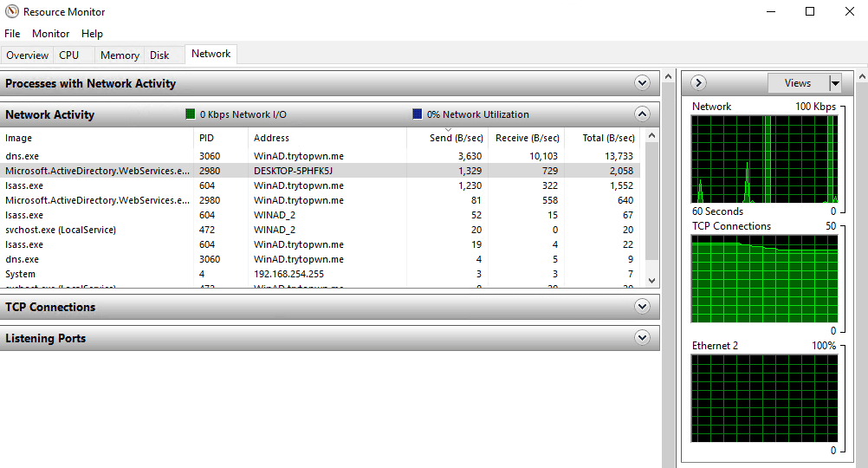868x468 pixels.
Task: Open the File menu
Action: 12,34
